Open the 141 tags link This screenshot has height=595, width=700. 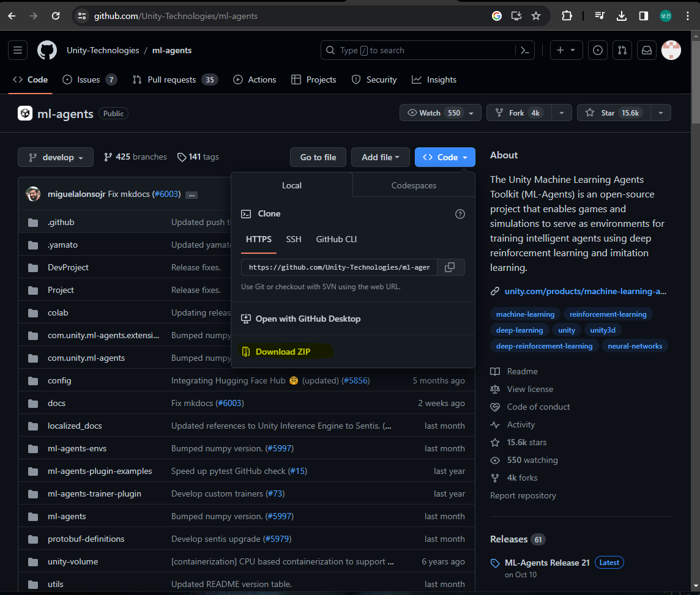tap(198, 157)
